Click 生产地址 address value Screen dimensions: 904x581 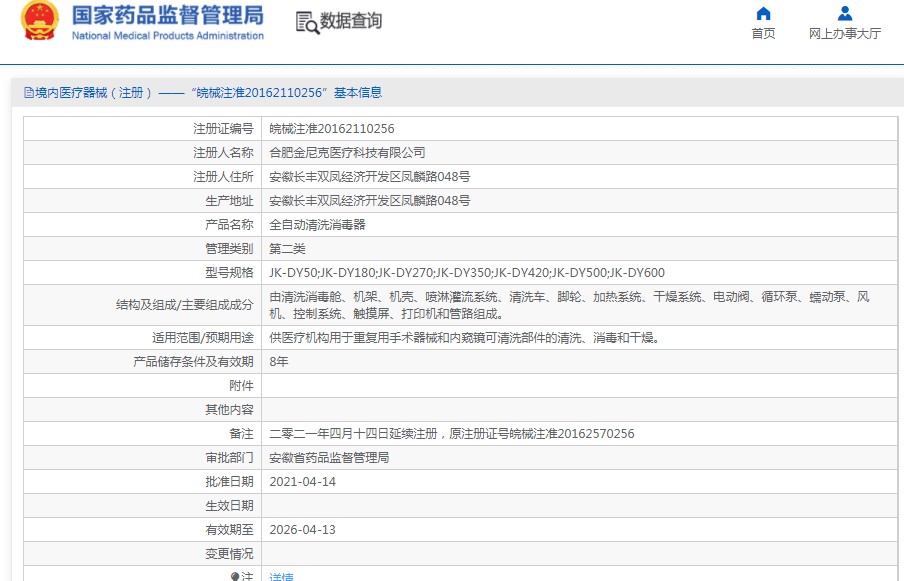(370, 201)
